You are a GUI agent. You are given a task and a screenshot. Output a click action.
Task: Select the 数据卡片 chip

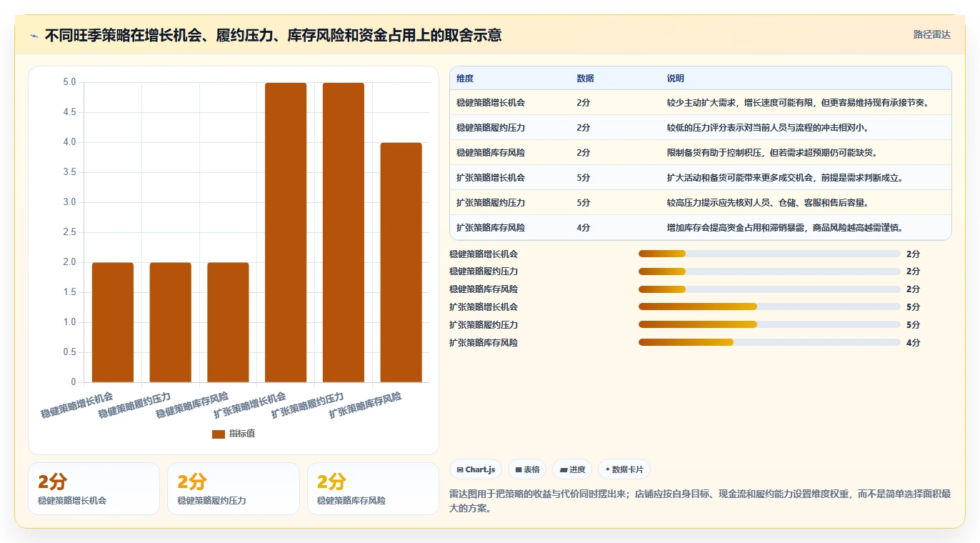tap(624, 469)
